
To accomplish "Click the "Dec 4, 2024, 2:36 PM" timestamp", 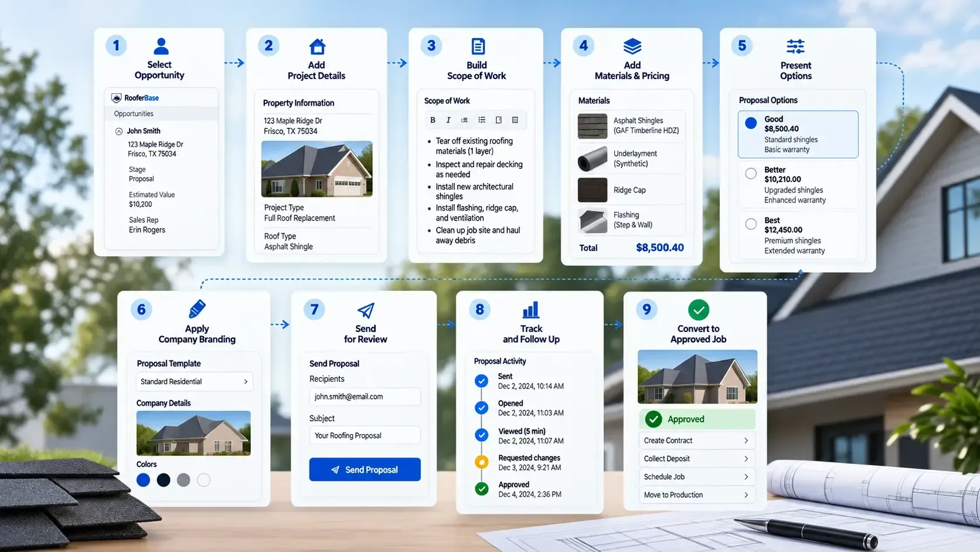I will (530, 495).
